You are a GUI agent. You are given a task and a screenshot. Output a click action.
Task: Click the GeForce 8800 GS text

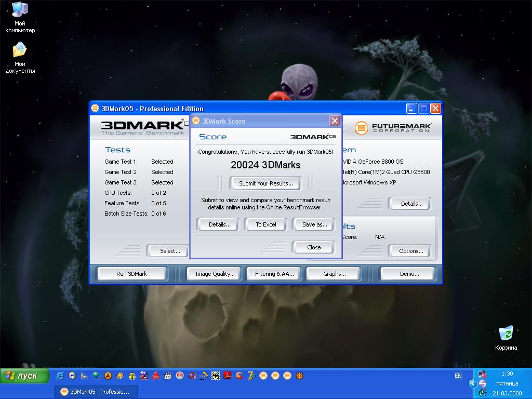(x=373, y=162)
